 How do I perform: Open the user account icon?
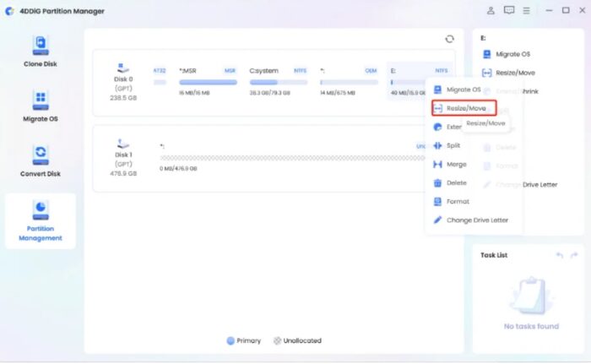tap(491, 11)
